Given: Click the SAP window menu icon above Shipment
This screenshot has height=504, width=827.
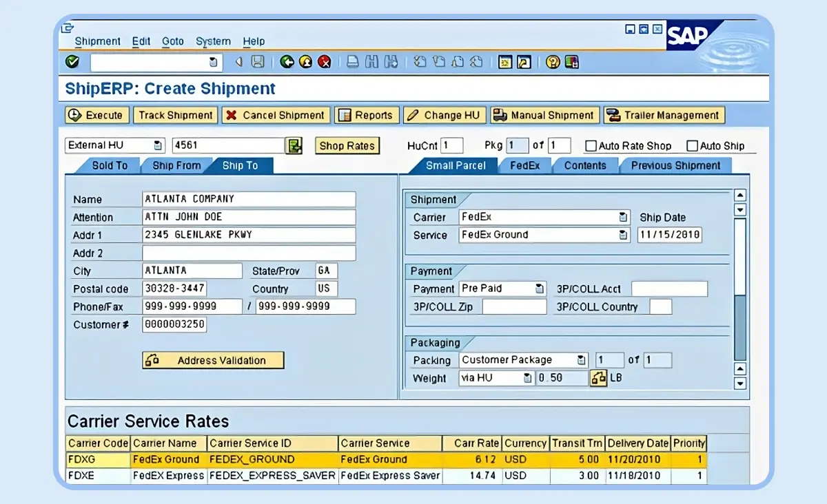Looking at the screenshot, I should 68,28.
